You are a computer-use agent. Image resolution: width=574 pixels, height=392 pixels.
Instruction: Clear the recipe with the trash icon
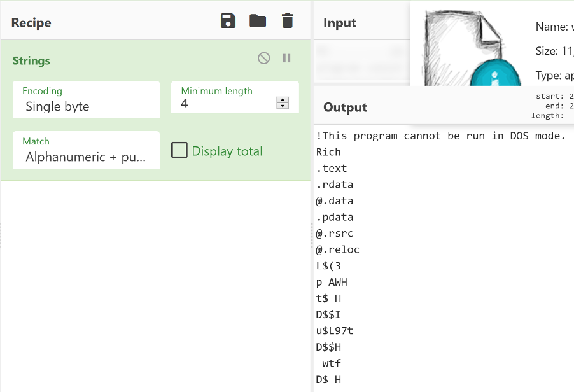click(x=288, y=21)
